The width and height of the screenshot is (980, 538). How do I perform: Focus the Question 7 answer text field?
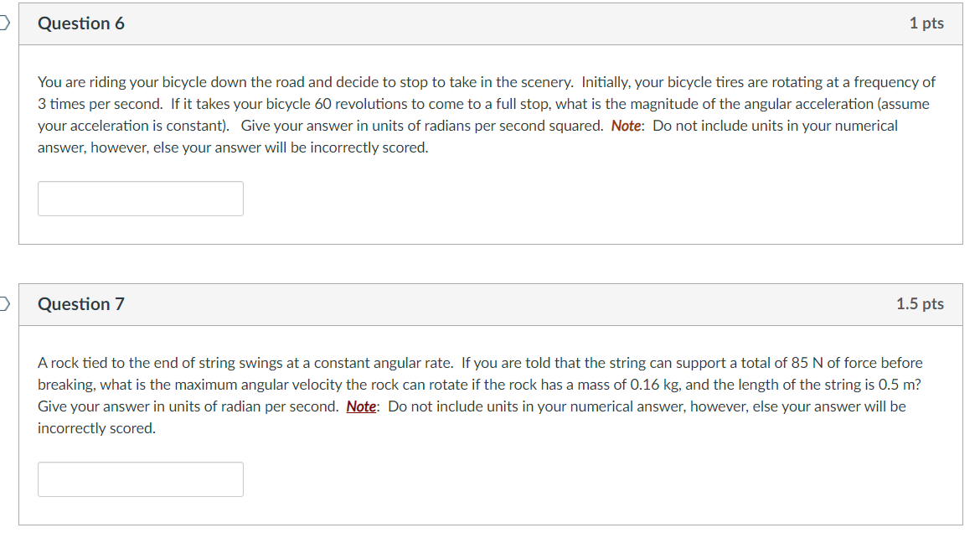coord(141,480)
